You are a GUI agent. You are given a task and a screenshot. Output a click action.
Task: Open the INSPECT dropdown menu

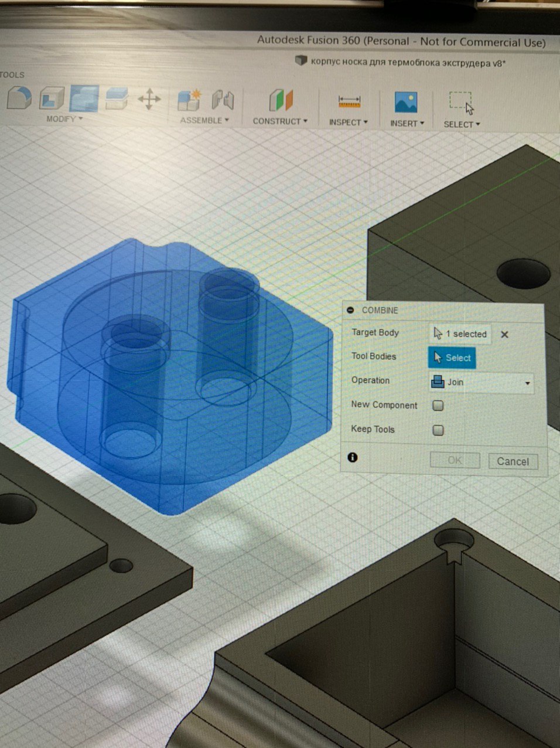(349, 123)
